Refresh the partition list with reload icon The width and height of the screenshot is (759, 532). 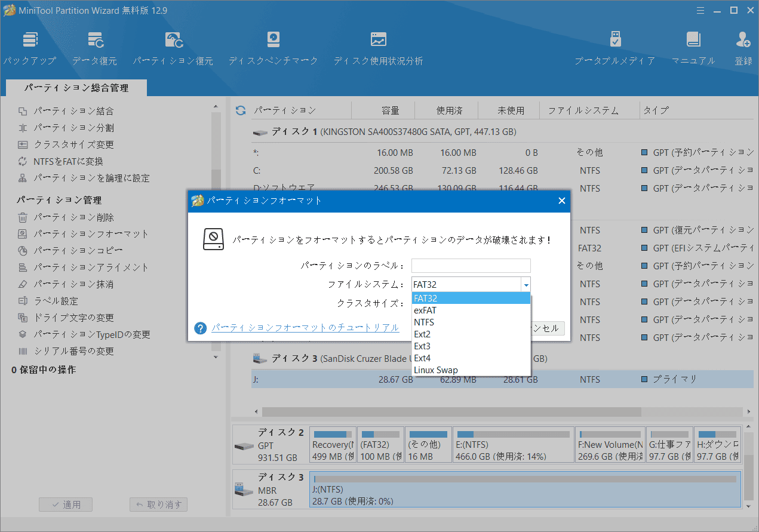pyautogui.click(x=241, y=110)
